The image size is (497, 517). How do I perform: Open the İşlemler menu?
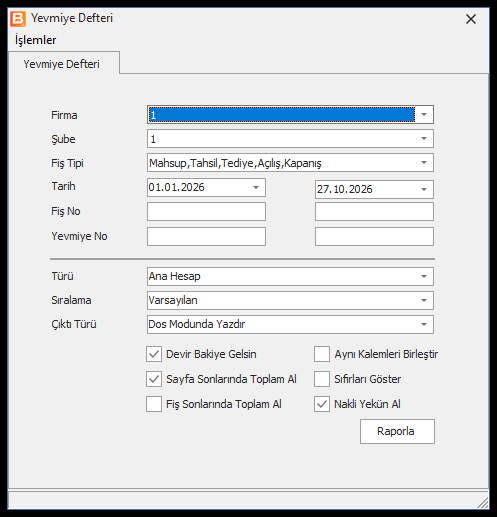36,40
